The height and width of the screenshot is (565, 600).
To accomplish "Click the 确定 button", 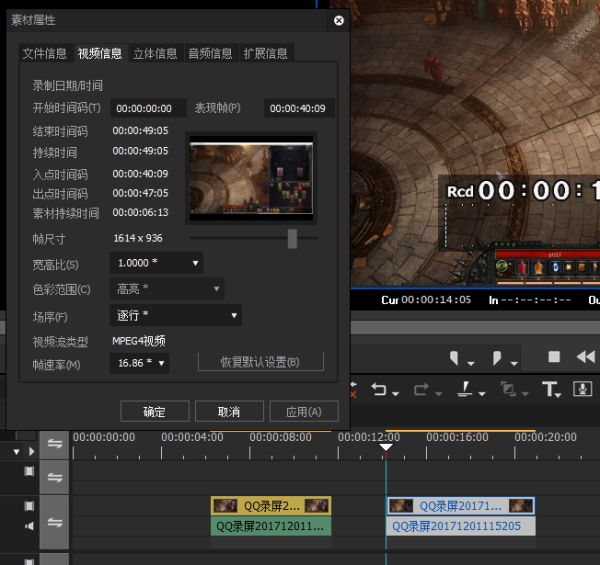I will (x=154, y=411).
